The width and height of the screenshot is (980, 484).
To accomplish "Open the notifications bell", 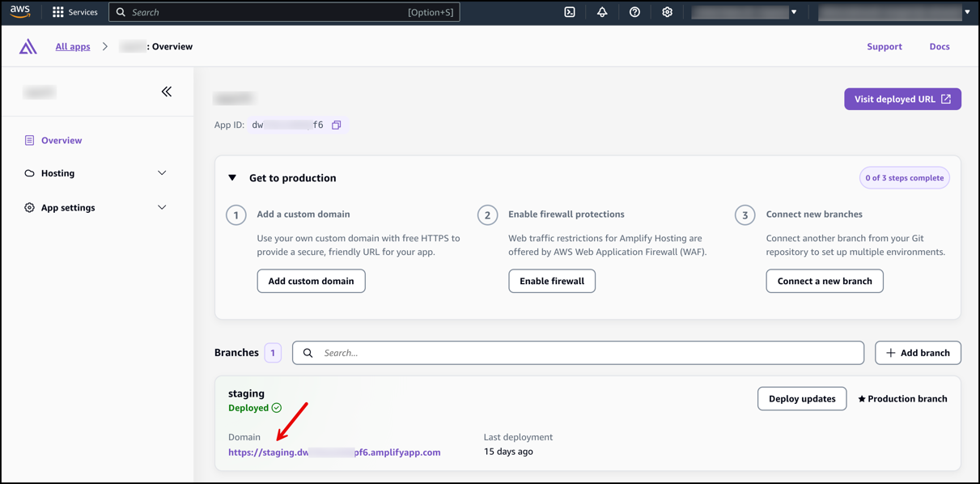I will (602, 12).
